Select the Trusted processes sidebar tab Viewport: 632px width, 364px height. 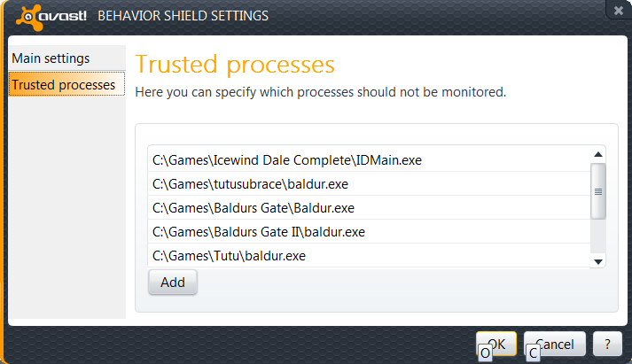click(x=63, y=85)
